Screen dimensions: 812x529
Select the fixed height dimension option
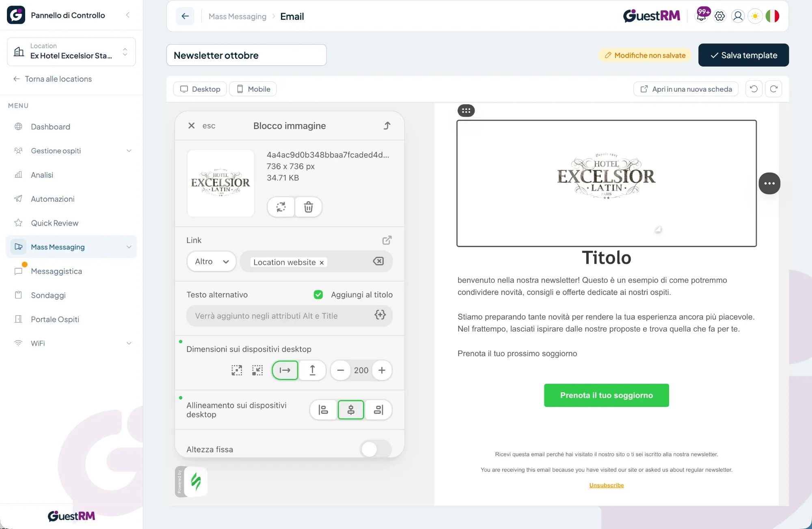click(x=312, y=370)
